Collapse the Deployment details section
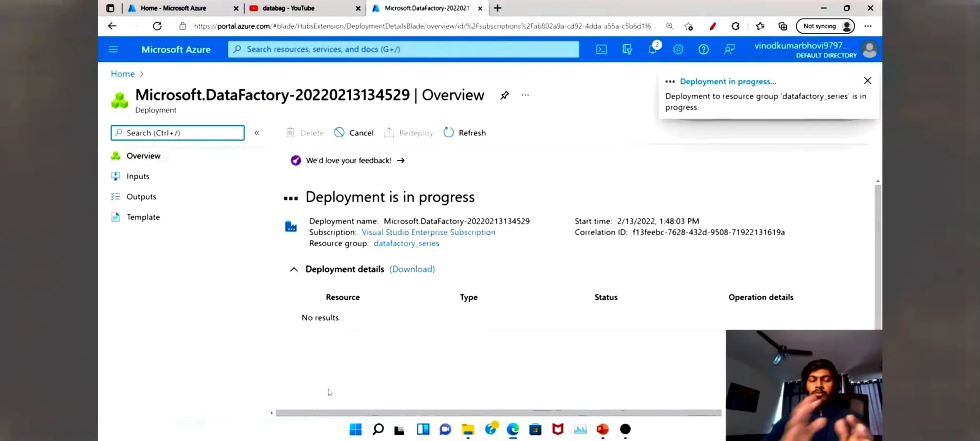Image resolution: width=980 pixels, height=441 pixels. point(294,269)
